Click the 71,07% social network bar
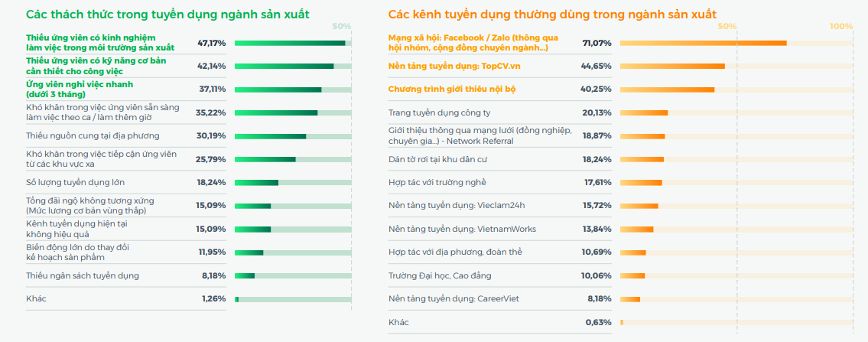Image resolution: width=868 pixels, height=342 pixels. (x=703, y=43)
